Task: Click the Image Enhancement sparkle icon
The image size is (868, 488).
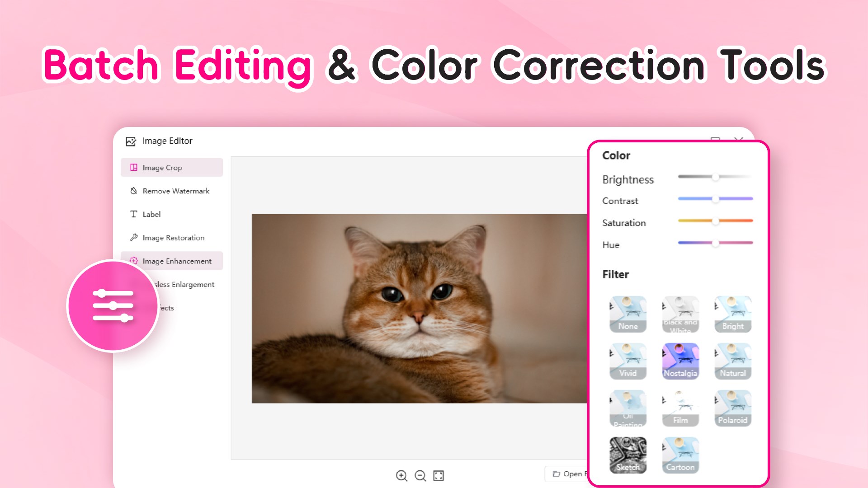Action: (x=133, y=261)
